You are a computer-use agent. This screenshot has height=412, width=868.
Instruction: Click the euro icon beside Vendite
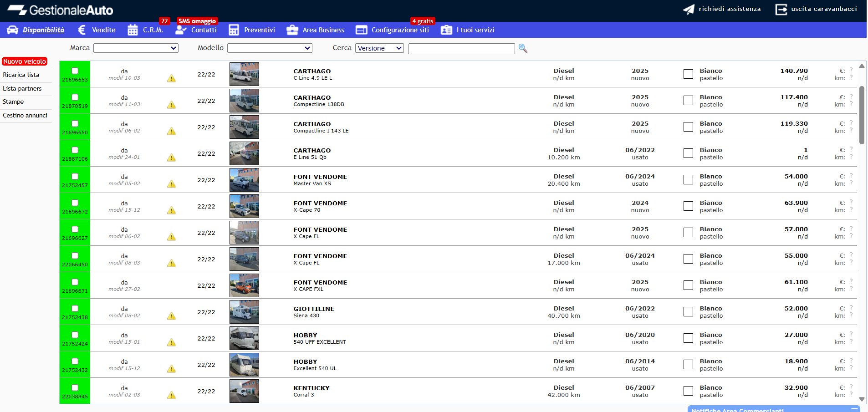pos(82,30)
